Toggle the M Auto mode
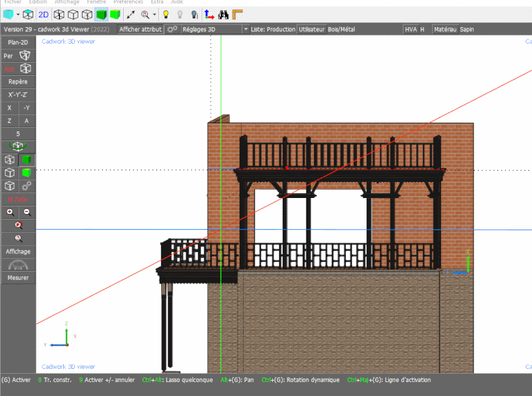This screenshot has width=532, height=396. [18, 199]
